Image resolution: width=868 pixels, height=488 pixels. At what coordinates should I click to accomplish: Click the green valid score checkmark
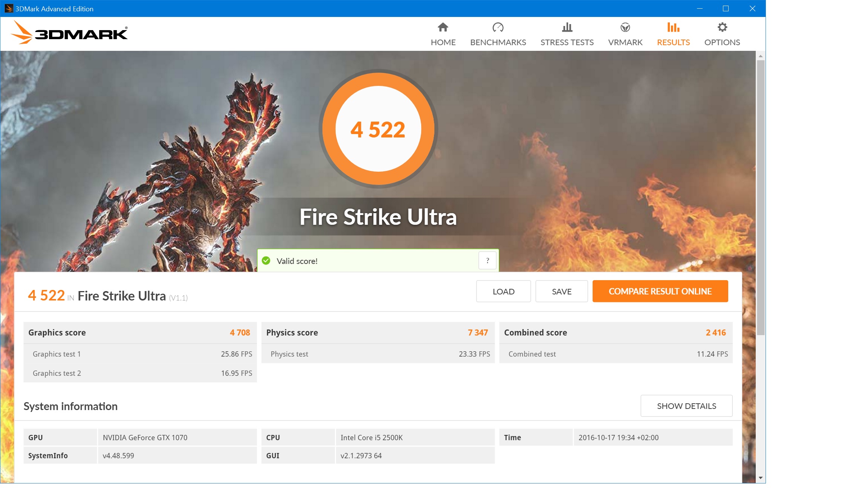click(x=266, y=261)
